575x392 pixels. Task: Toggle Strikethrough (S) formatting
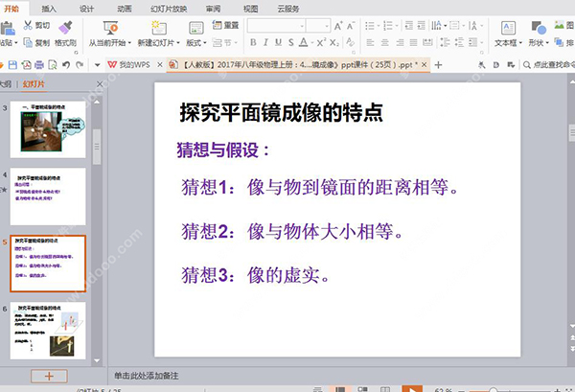(x=290, y=42)
